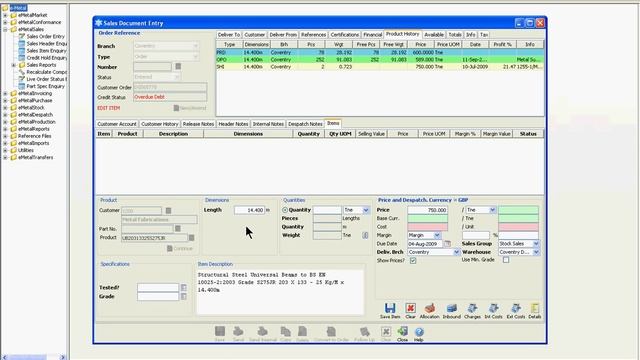
Task: Expand the eMetalInvoicing tree folder
Action: click(x=5, y=93)
